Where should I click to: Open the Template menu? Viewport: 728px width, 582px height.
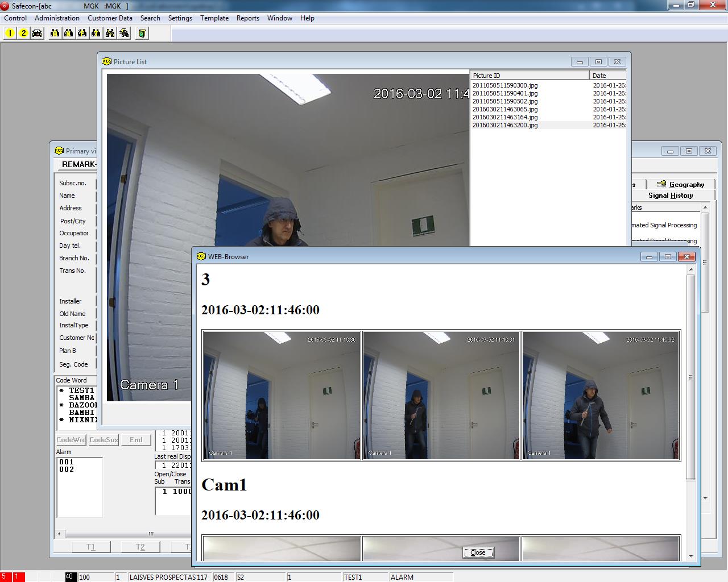(x=214, y=18)
